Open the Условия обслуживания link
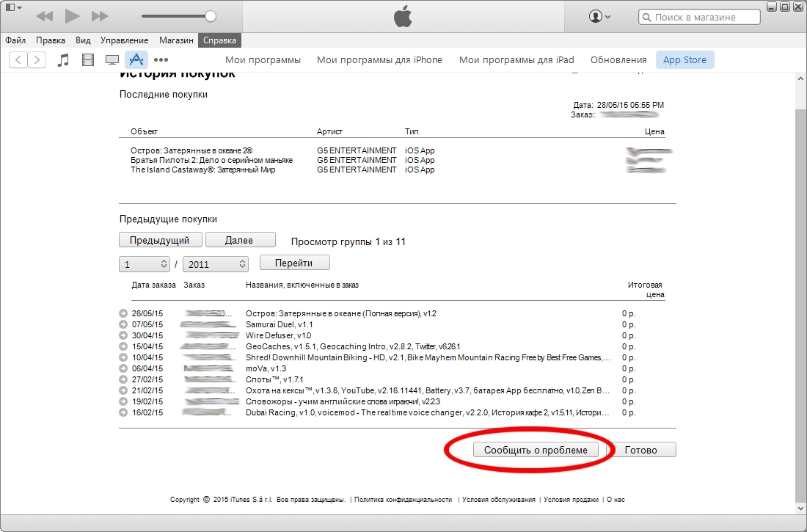 [499, 500]
